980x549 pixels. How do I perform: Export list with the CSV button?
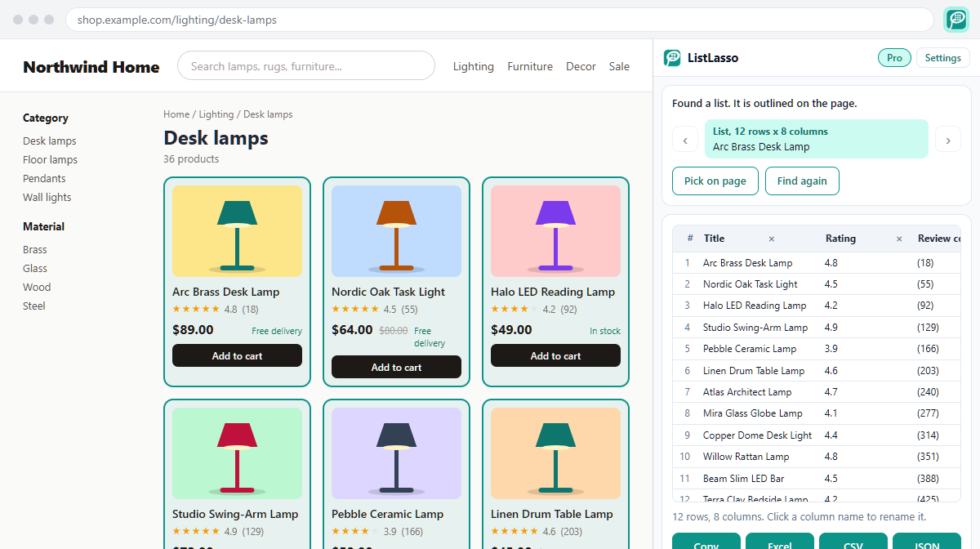(853, 541)
